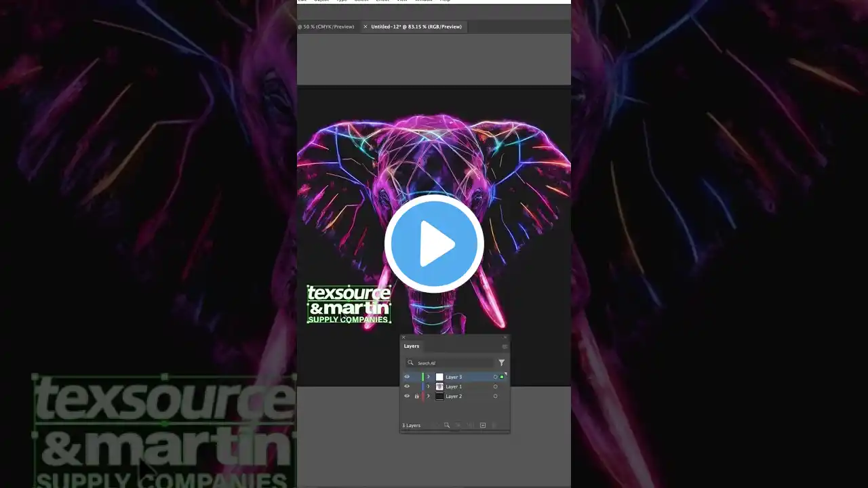Click the target circle for Layer 1
Screen dimensions: 868x488
tap(495, 386)
